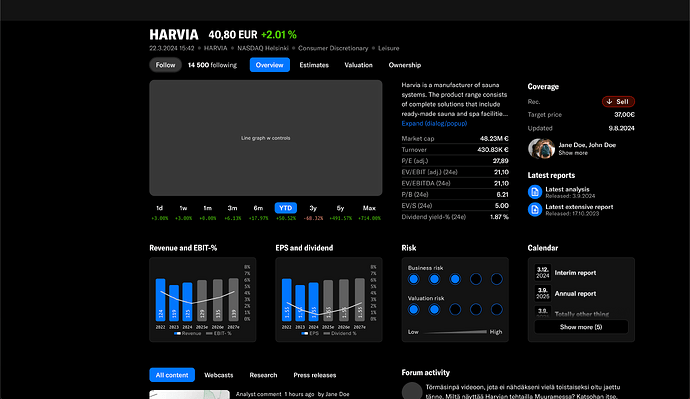This screenshot has width=690, height=399.
Task: Switch to the Estimates tab
Action: (314, 65)
